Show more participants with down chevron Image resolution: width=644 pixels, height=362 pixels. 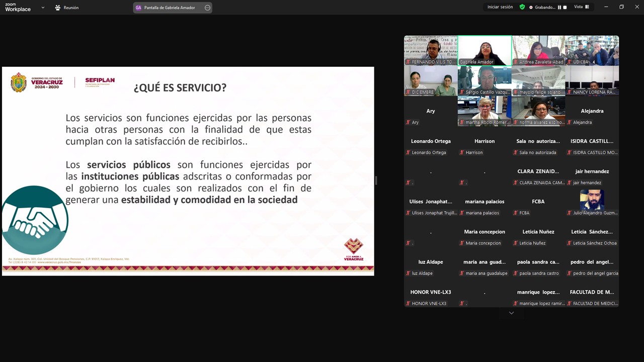(511, 313)
